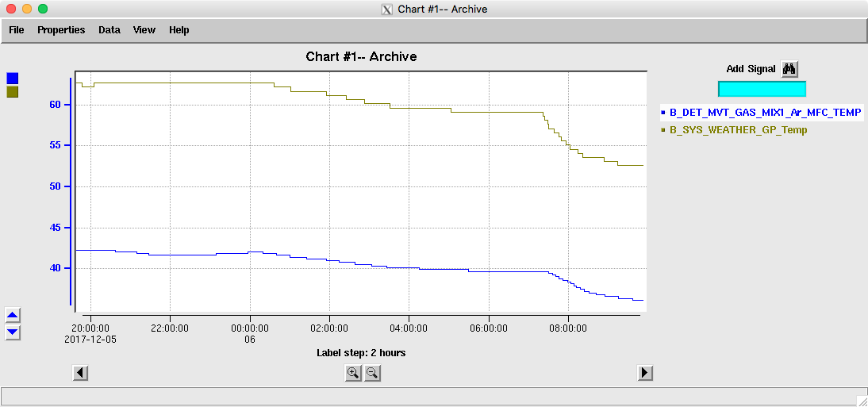Click the 00:00:00 time axis label

tap(250, 328)
